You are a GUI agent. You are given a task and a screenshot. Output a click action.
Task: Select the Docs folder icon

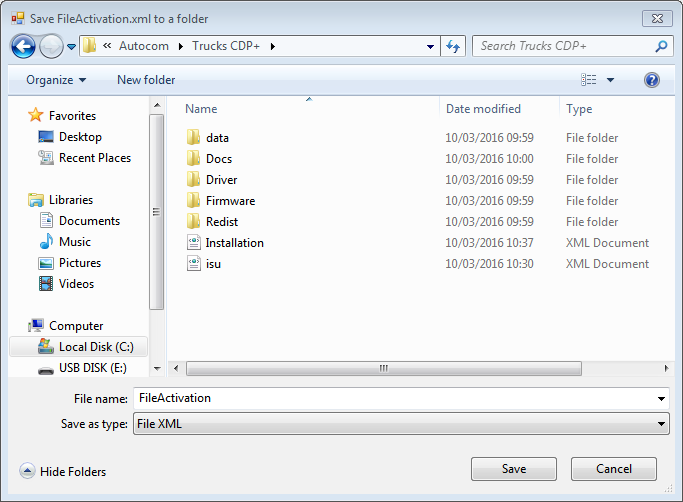point(193,158)
